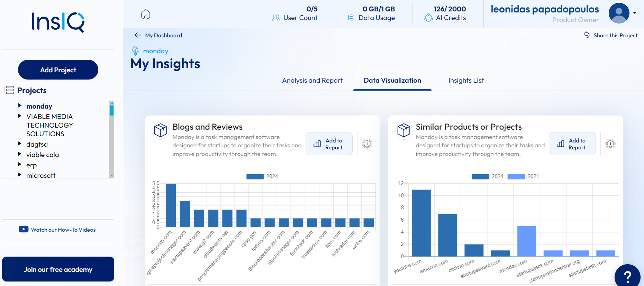Click the Similar Products cube icon
The height and width of the screenshot is (286, 644).
[x=404, y=130]
